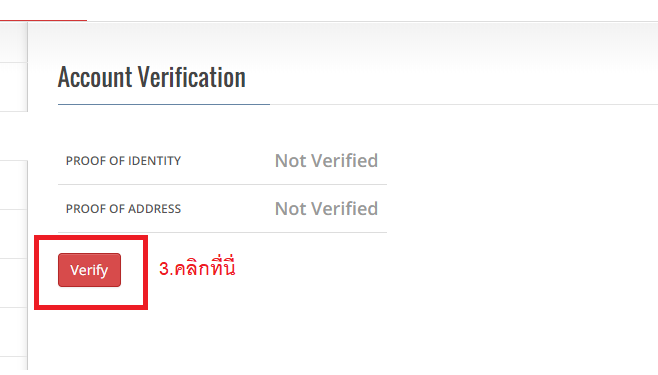Click the PROOF OF ADDRESS label

click(x=123, y=209)
